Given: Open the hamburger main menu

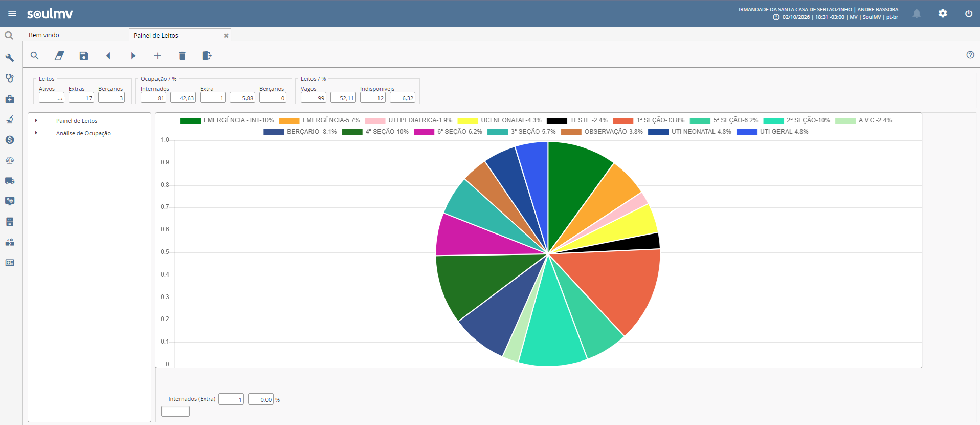Looking at the screenshot, I should [x=12, y=13].
